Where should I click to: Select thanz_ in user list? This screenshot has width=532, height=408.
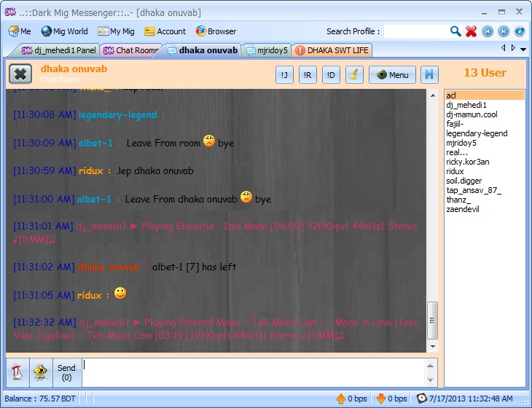point(485,200)
